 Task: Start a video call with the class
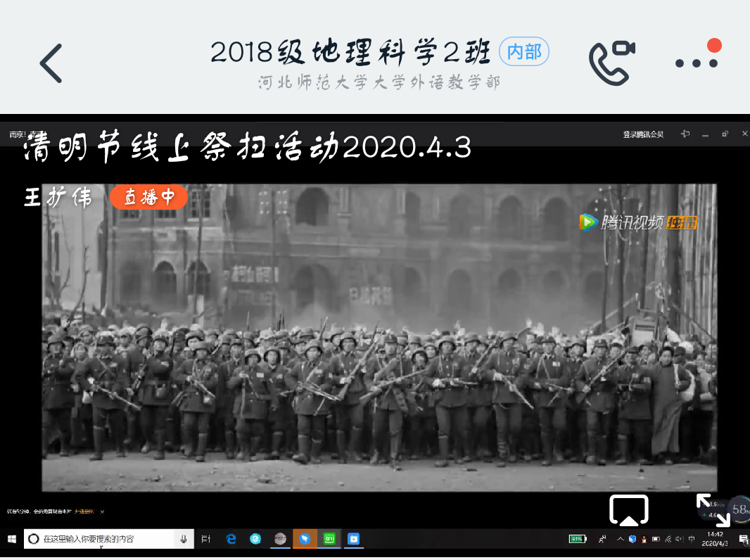coord(611,62)
